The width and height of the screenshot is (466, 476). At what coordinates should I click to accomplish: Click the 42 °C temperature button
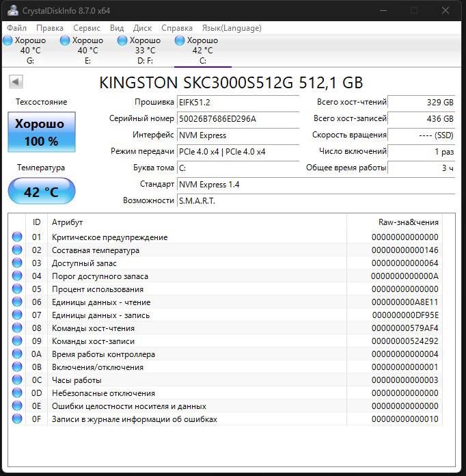click(41, 191)
